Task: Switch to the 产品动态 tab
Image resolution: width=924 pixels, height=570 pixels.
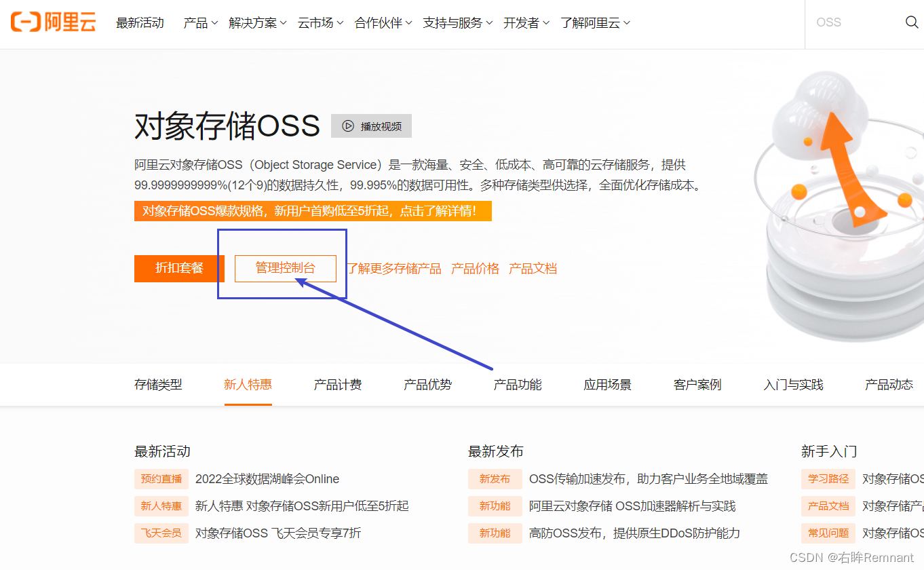Action: (x=889, y=385)
